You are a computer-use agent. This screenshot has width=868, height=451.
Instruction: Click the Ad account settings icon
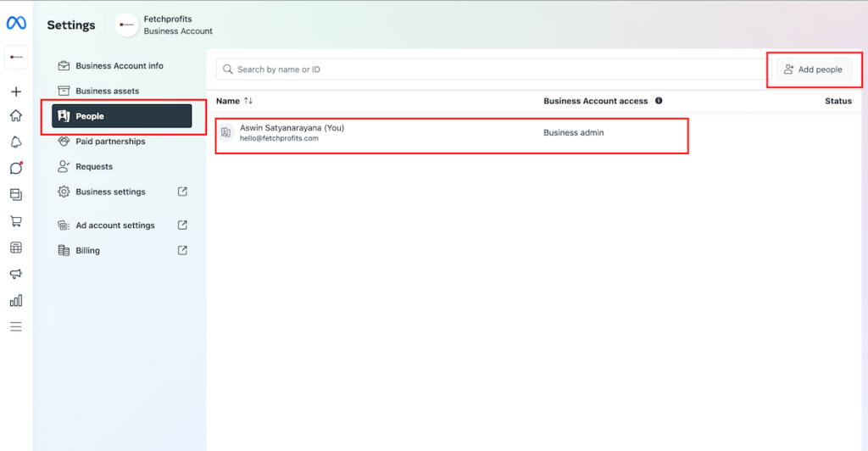(64, 225)
